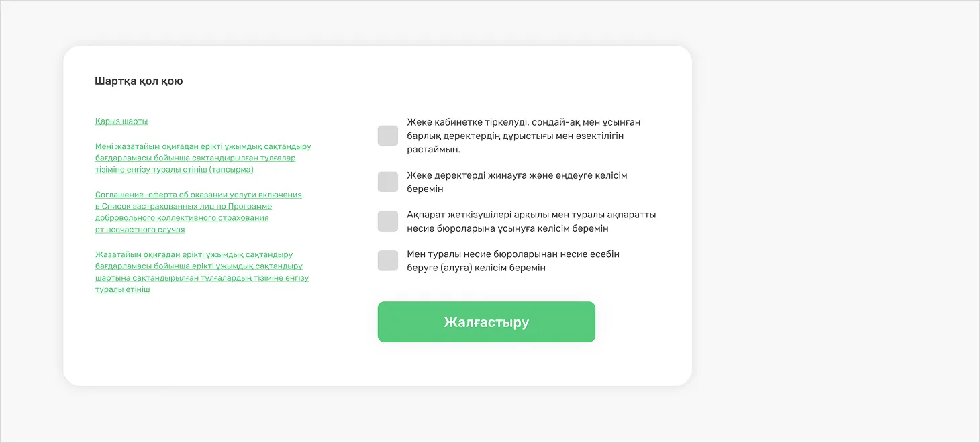The height and width of the screenshot is (443, 980).
Task: Open the Мені жазатайым оқиғадан (тапсырма) link
Action: click(203, 158)
